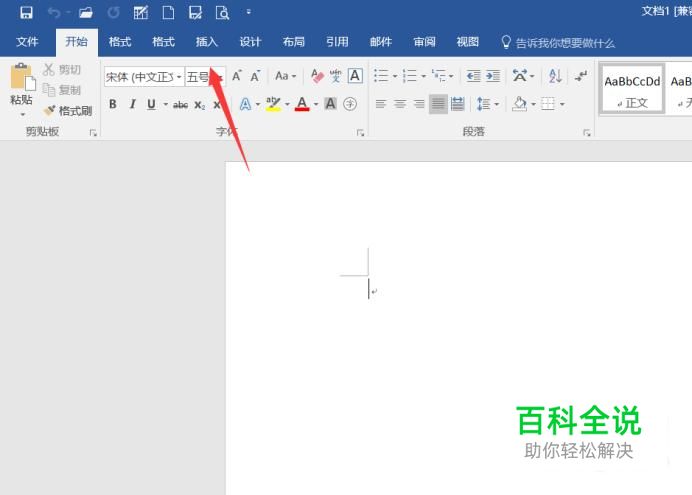Click the Save icon in quick access toolbar

(26, 12)
